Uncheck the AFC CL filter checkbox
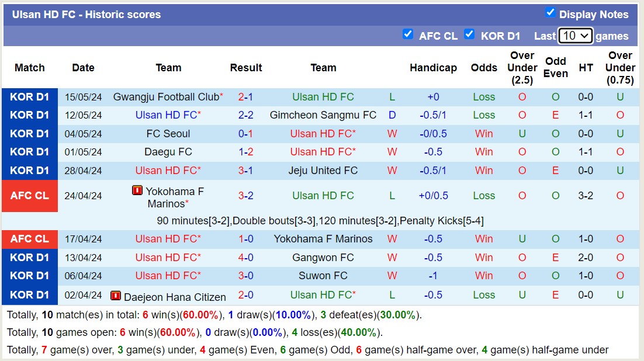 (408, 34)
